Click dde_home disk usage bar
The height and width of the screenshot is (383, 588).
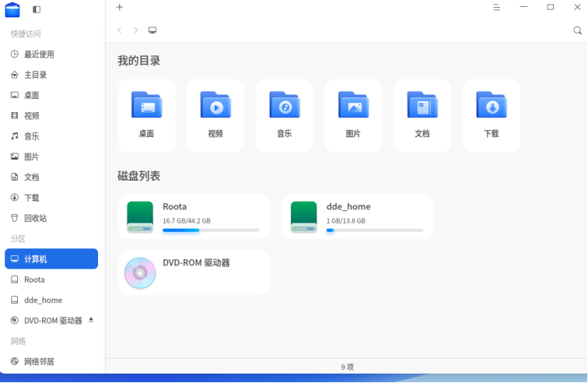375,230
